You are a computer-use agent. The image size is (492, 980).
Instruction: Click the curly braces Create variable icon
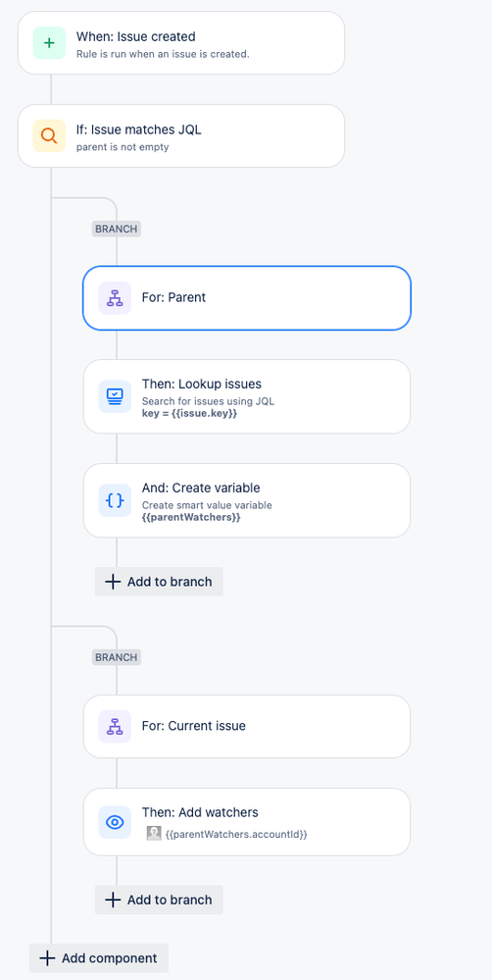click(x=115, y=500)
